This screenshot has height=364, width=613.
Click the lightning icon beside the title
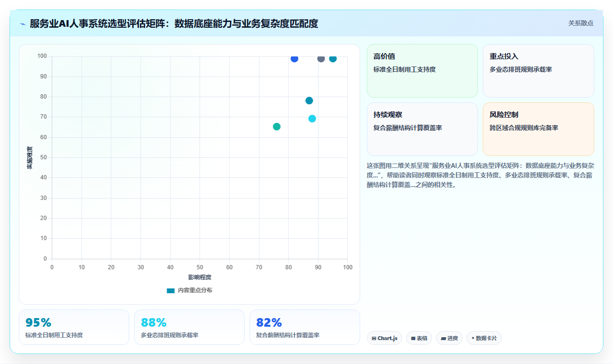[23, 23]
